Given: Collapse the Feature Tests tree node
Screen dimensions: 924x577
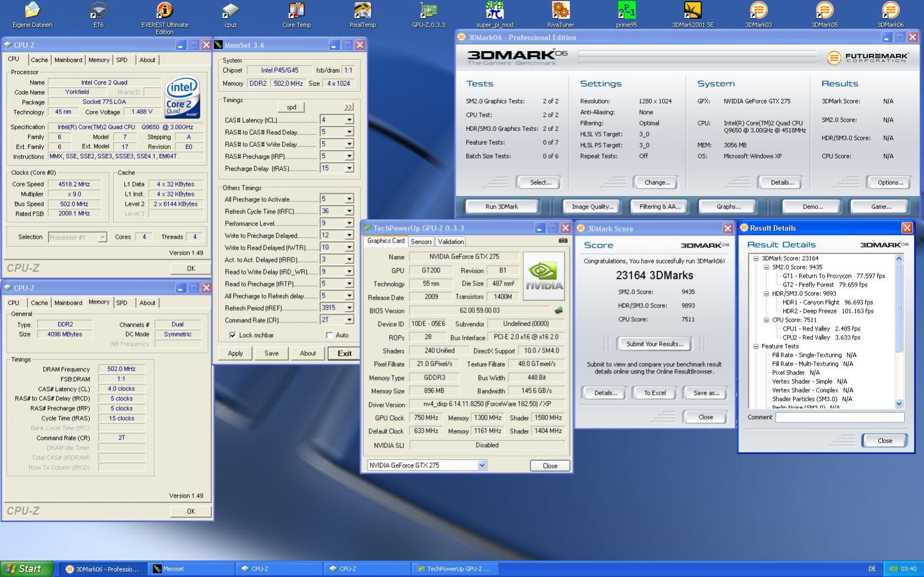Looking at the screenshot, I should [x=756, y=347].
